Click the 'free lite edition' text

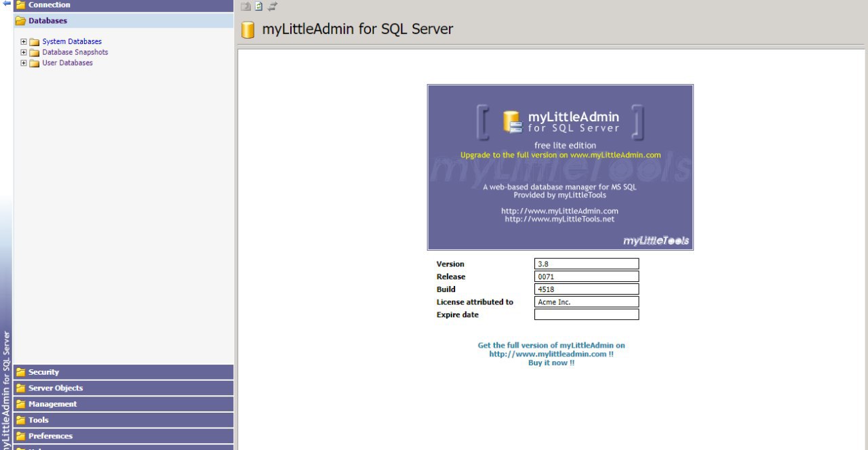[x=565, y=146]
